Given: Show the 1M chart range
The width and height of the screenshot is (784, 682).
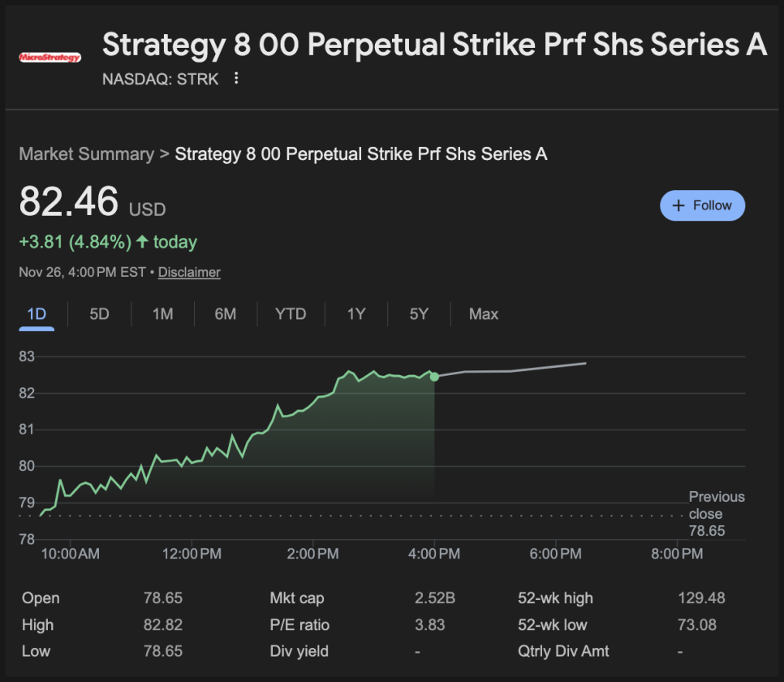Looking at the screenshot, I should (162, 314).
